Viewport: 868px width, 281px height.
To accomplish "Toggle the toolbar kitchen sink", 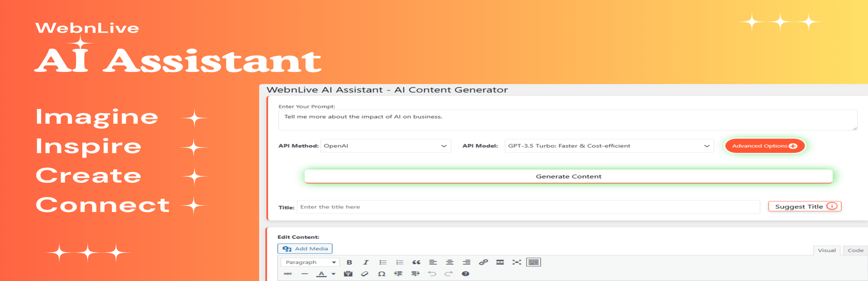I will click(534, 262).
